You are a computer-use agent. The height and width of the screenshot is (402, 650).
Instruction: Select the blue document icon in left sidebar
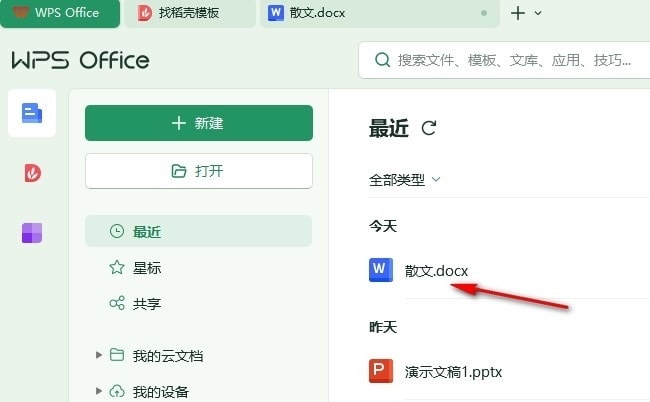(x=32, y=113)
